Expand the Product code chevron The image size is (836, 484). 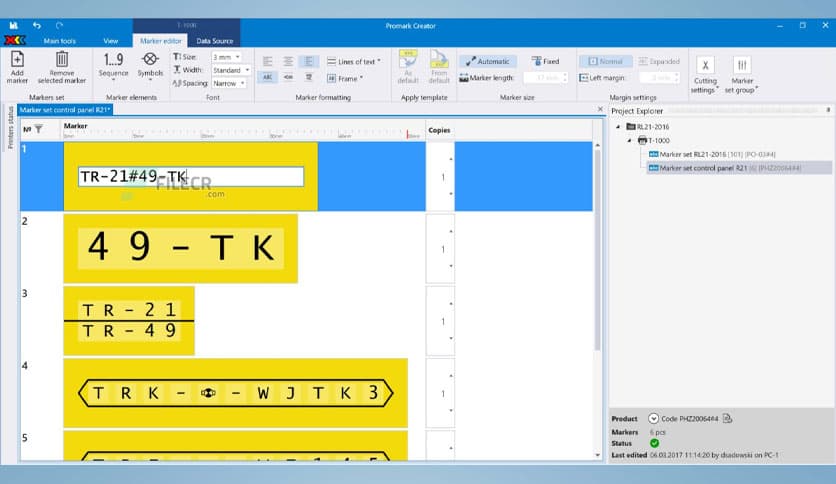(x=654, y=418)
